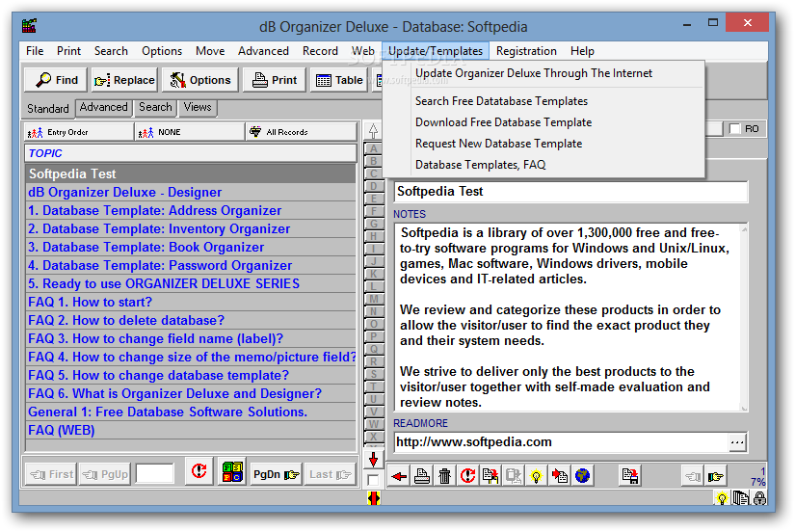Toggle checkbox below the red down arrow
The image size is (795, 532).
373,480
